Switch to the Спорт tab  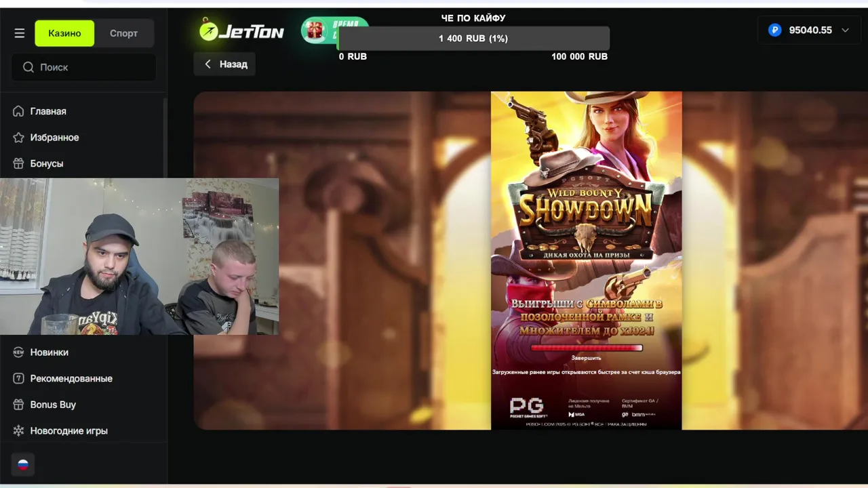[124, 33]
